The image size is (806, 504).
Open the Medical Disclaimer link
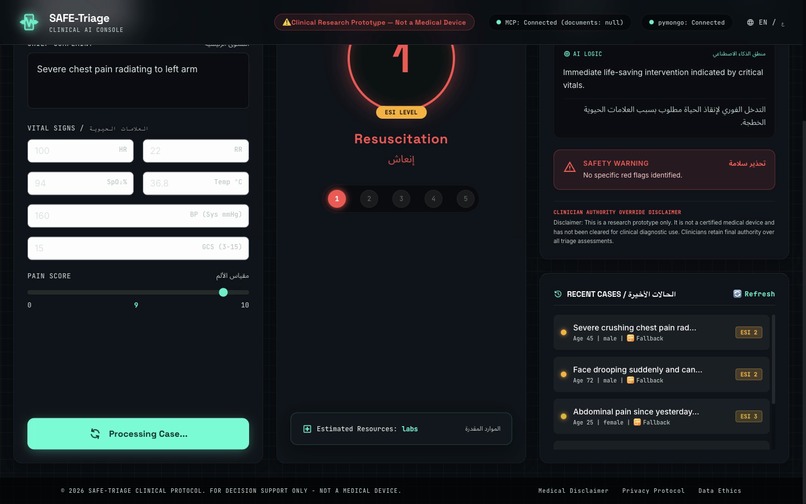pyautogui.click(x=573, y=491)
